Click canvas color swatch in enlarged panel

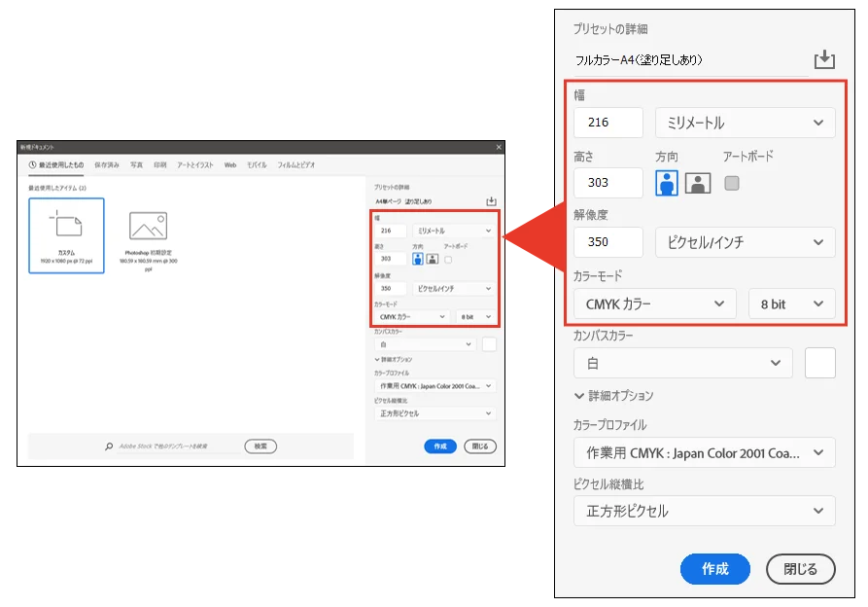tap(820, 363)
